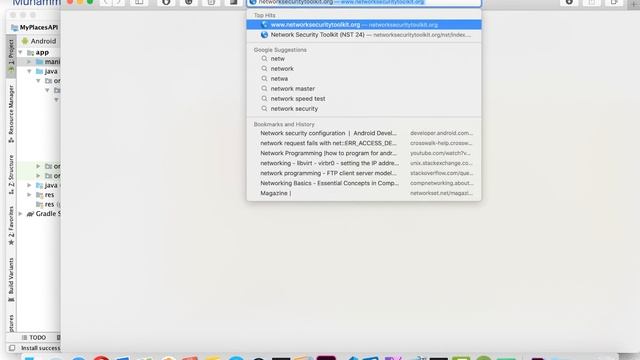This screenshot has height=360, width=640.
Task: Choose the 'netwa' Google suggestion
Action: [364, 79]
